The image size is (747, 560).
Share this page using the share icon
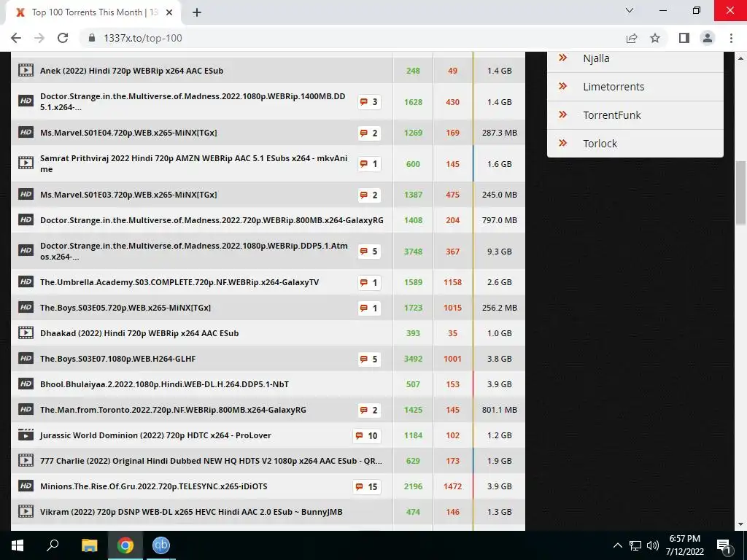632,38
